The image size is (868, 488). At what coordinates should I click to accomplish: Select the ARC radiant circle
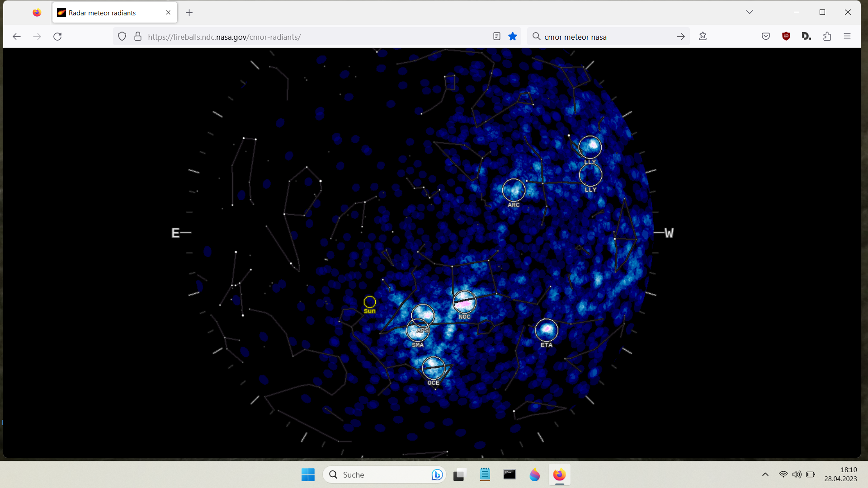(514, 190)
